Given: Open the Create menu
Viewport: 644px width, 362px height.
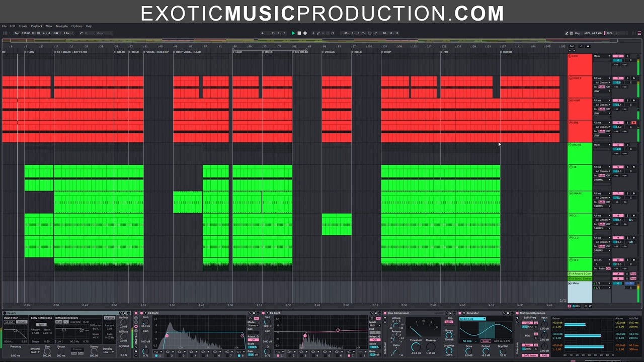Looking at the screenshot, I should pyautogui.click(x=23, y=26).
